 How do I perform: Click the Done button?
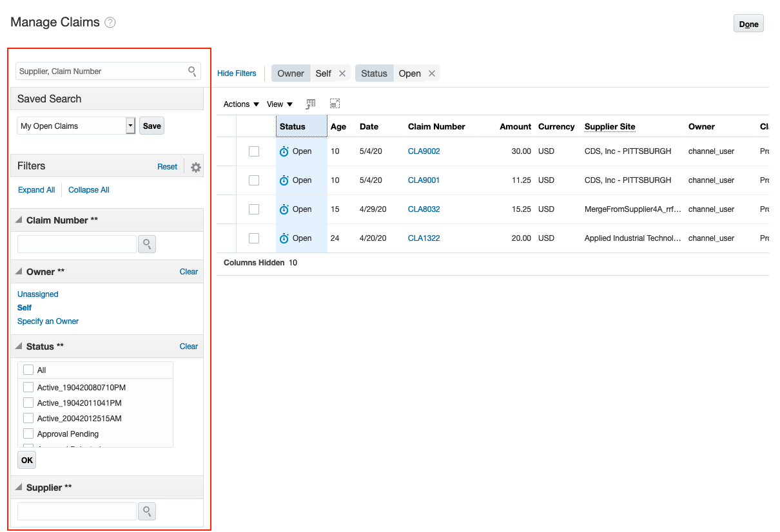click(748, 23)
